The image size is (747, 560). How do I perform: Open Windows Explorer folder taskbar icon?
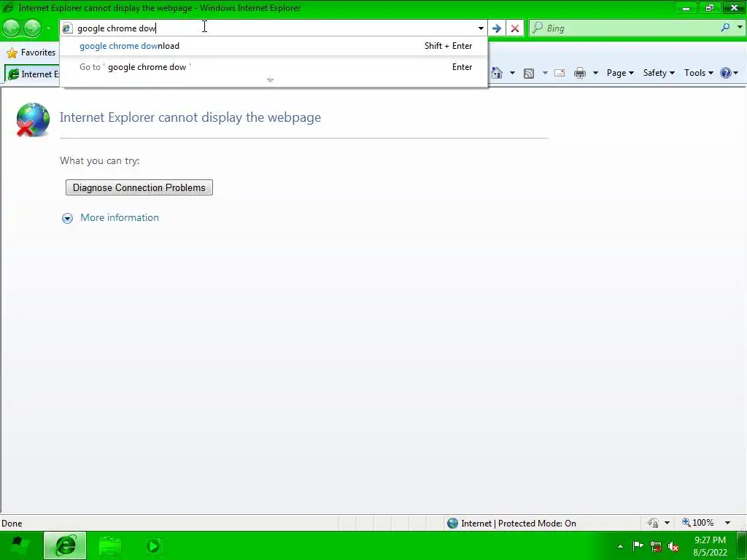point(110,545)
